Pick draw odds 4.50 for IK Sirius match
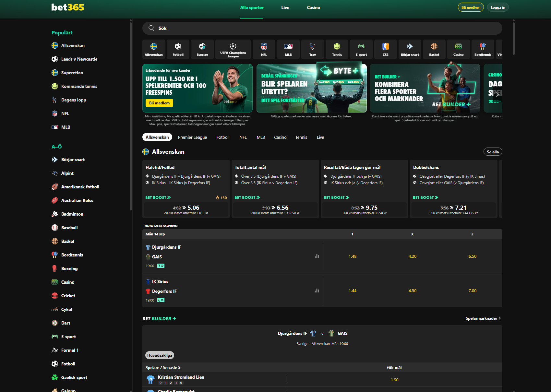The height and width of the screenshot is (392, 551). click(413, 291)
